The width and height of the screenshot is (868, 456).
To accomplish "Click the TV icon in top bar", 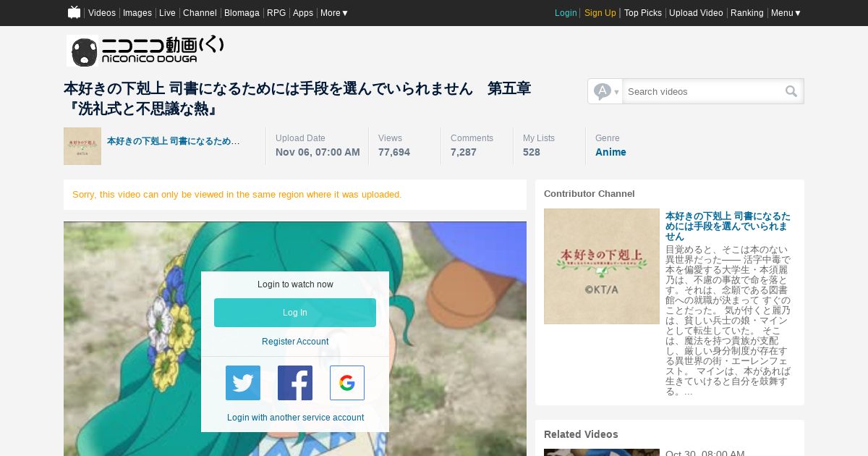I will pos(74,12).
